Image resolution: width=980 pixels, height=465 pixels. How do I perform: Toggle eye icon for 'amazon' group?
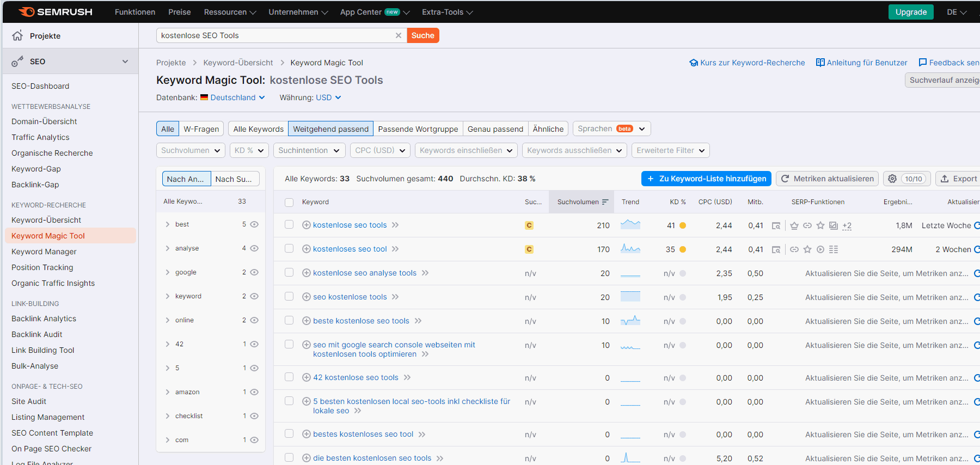click(254, 392)
